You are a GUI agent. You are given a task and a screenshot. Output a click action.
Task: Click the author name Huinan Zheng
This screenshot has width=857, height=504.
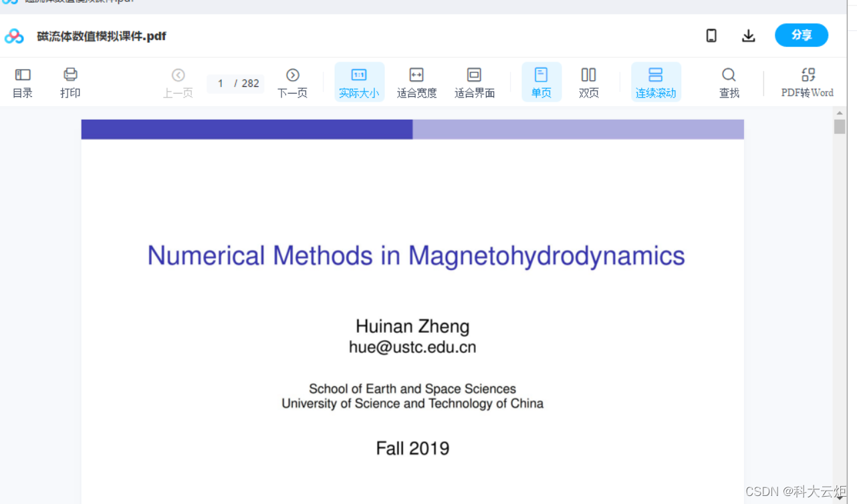click(412, 326)
